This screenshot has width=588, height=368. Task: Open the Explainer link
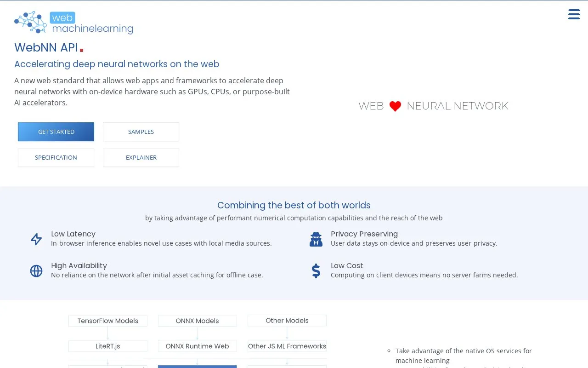(x=141, y=158)
